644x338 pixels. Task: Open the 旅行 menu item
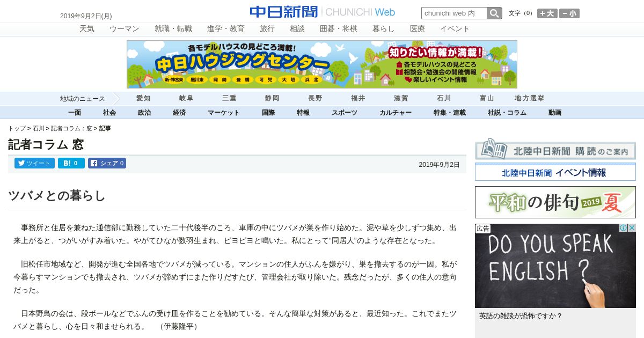tap(267, 29)
